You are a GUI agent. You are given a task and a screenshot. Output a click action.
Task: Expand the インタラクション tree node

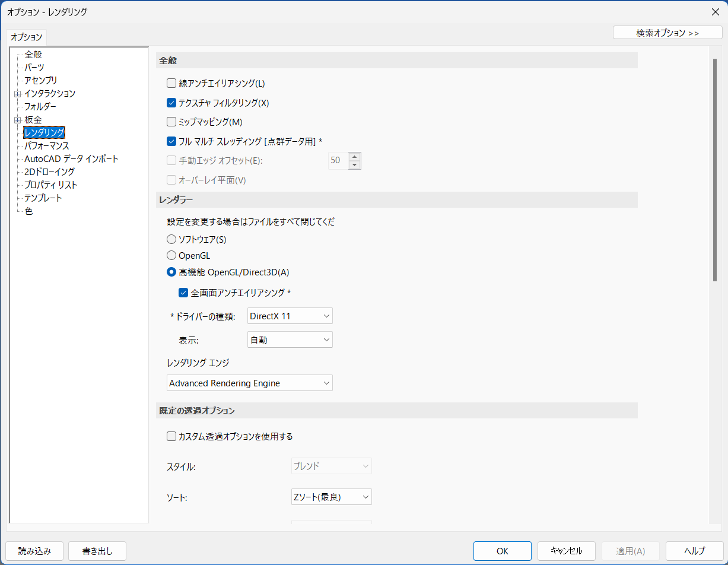tap(17, 93)
